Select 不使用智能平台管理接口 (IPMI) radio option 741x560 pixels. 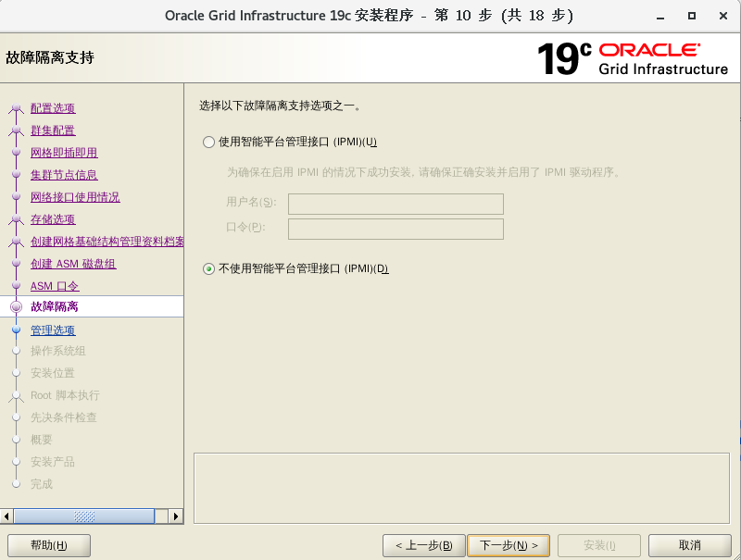click(208, 269)
